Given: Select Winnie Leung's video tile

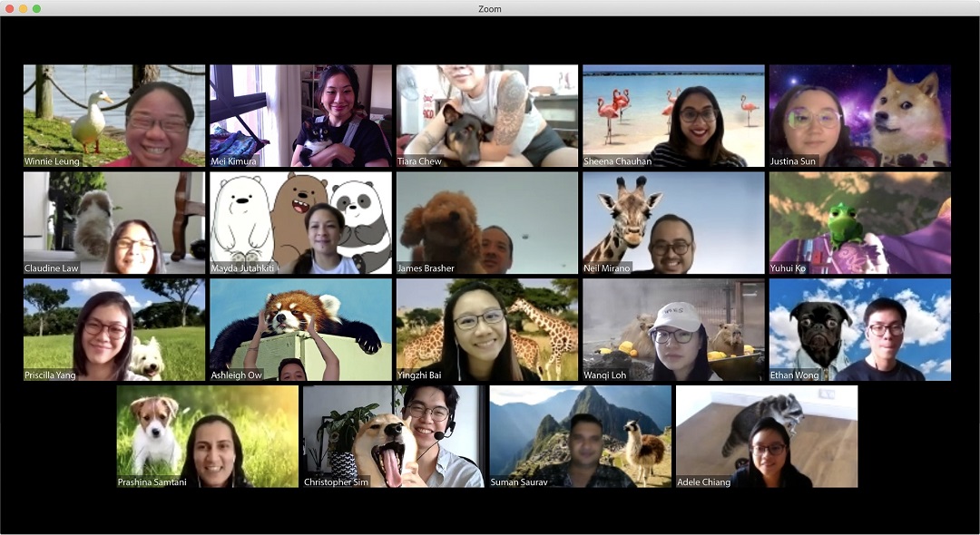Looking at the screenshot, I should 114,115.
